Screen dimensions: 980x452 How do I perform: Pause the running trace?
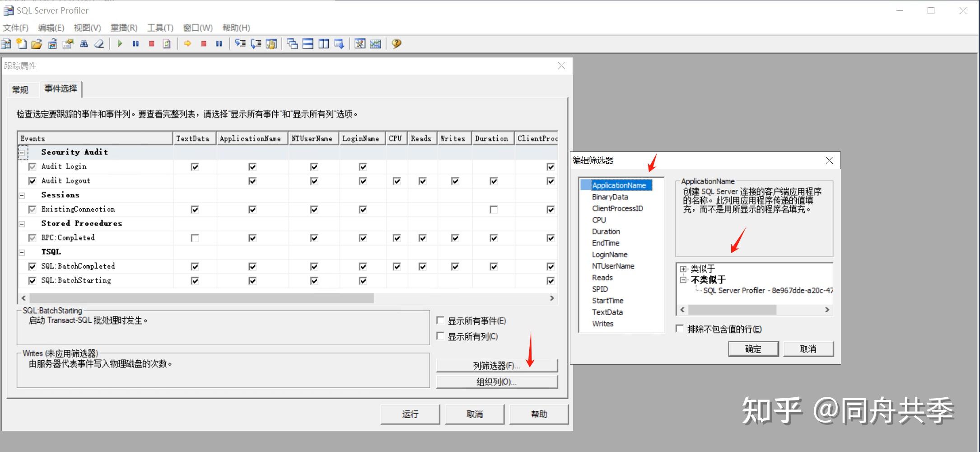pos(135,43)
